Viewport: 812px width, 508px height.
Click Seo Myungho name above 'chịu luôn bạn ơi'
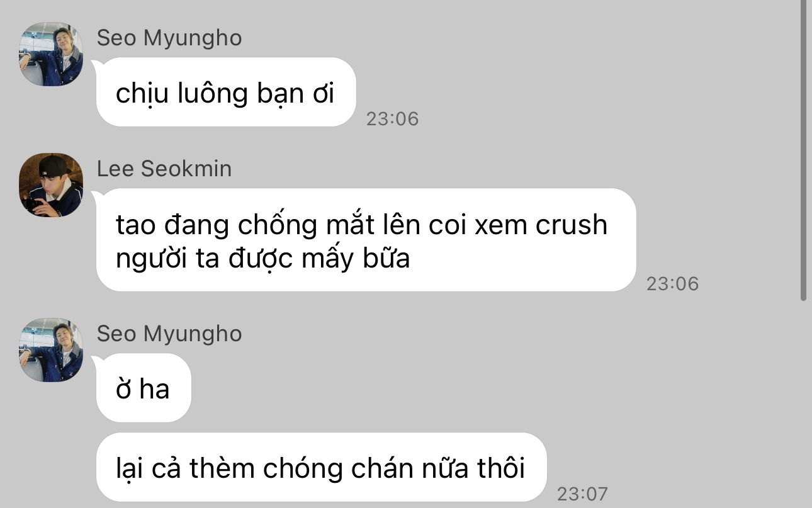(169, 38)
